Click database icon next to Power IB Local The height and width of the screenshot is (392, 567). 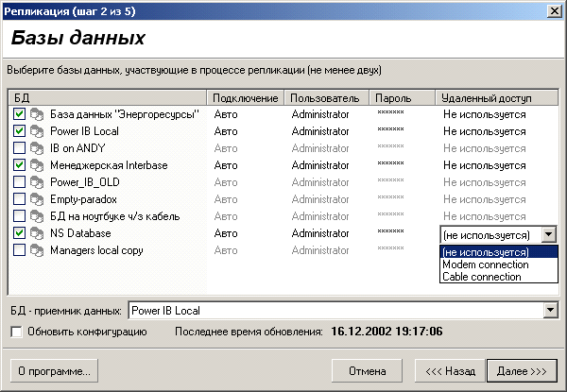pos(37,131)
